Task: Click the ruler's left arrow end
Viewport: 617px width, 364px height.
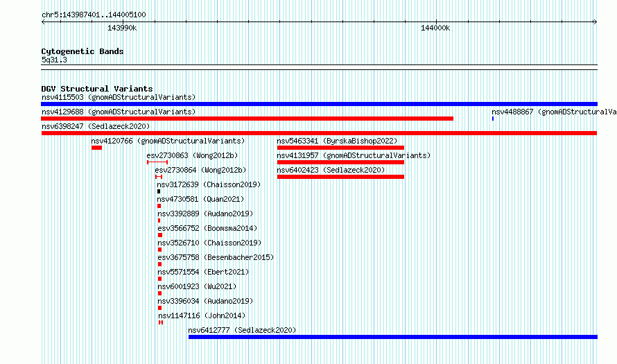Action: pos(43,22)
